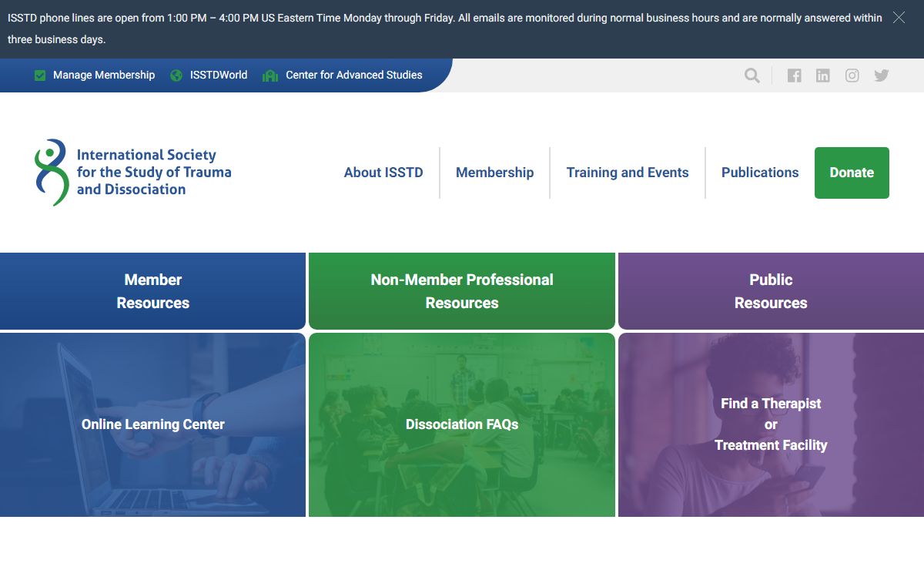
Task: Open Training and Events menu
Action: click(628, 173)
